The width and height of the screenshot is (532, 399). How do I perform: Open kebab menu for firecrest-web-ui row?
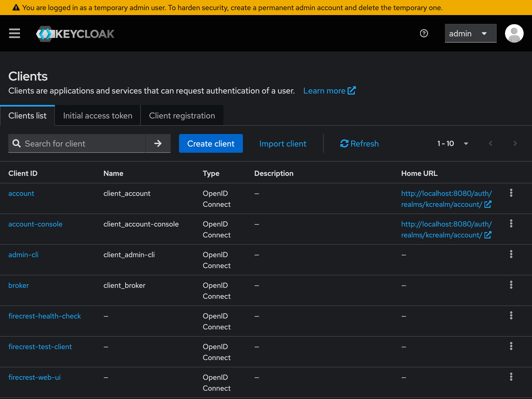[511, 377]
